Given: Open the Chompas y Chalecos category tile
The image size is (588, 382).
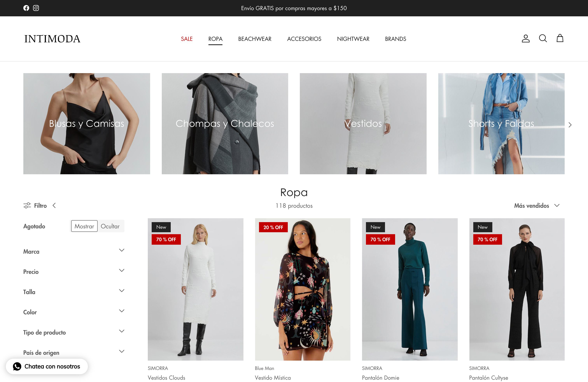Looking at the screenshot, I should [225, 124].
